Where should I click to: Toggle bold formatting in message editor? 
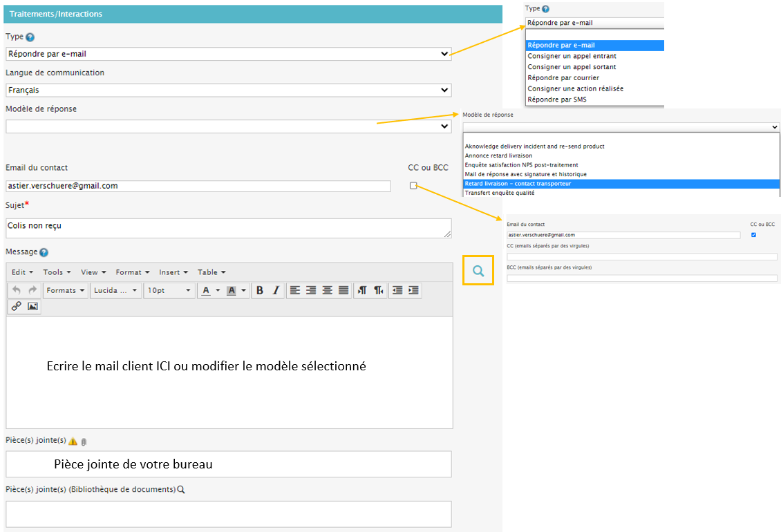[260, 291]
